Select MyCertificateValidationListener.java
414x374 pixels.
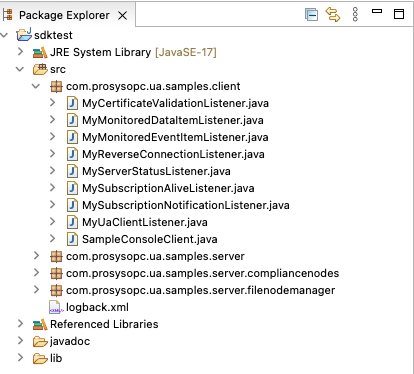tap(175, 103)
